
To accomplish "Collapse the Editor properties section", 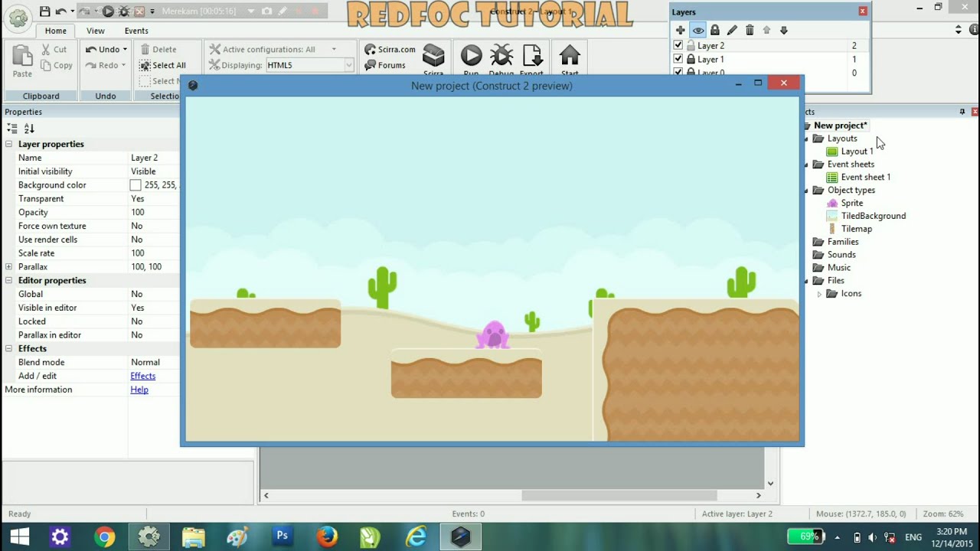I will tap(9, 280).
